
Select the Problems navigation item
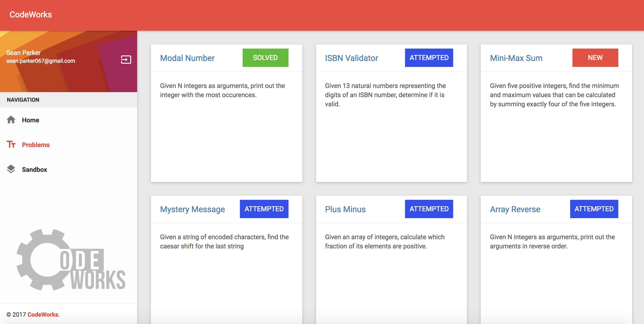pyautogui.click(x=36, y=145)
